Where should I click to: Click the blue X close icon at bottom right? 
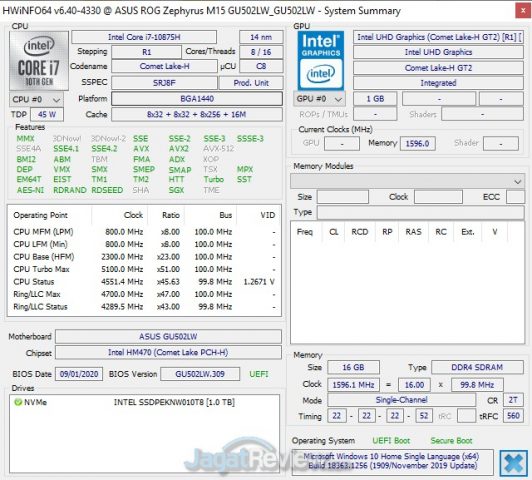tap(514, 463)
